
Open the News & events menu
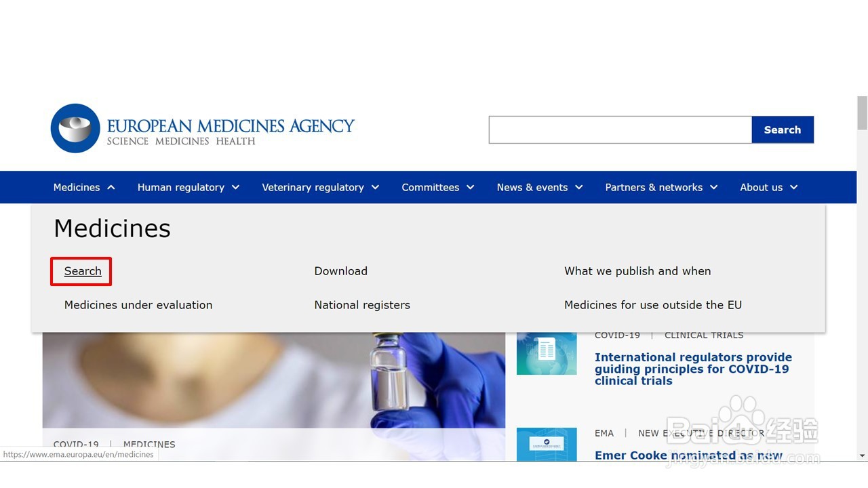coord(540,188)
